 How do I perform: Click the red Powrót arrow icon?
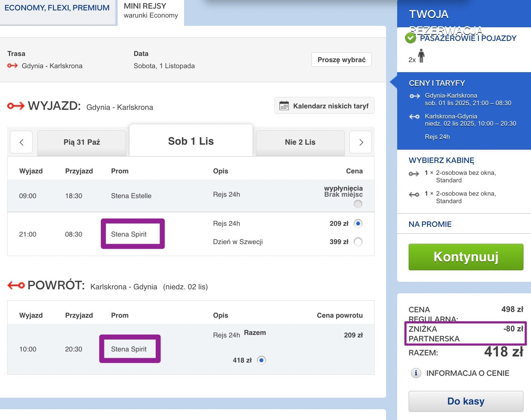(x=16, y=285)
